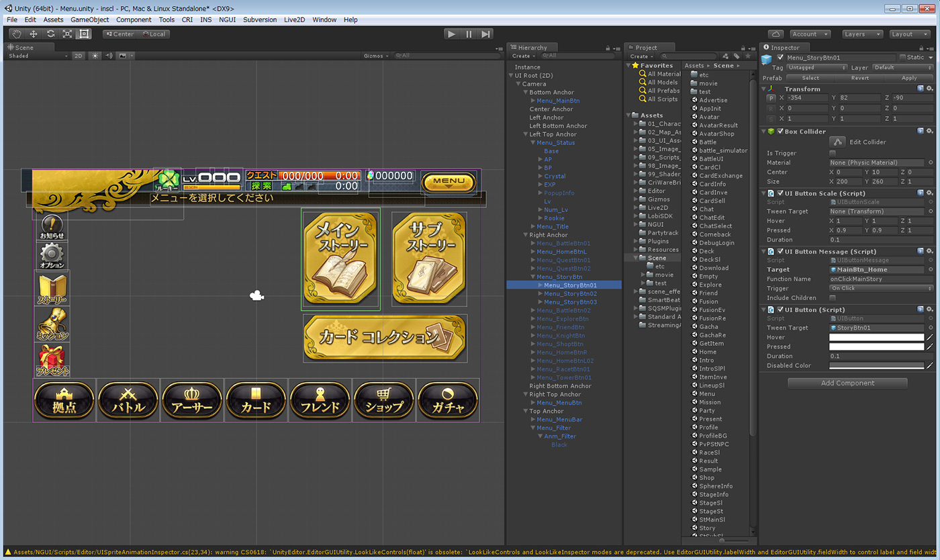Select the Rotate tool
This screenshot has height=560, width=940.
(50, 34)
